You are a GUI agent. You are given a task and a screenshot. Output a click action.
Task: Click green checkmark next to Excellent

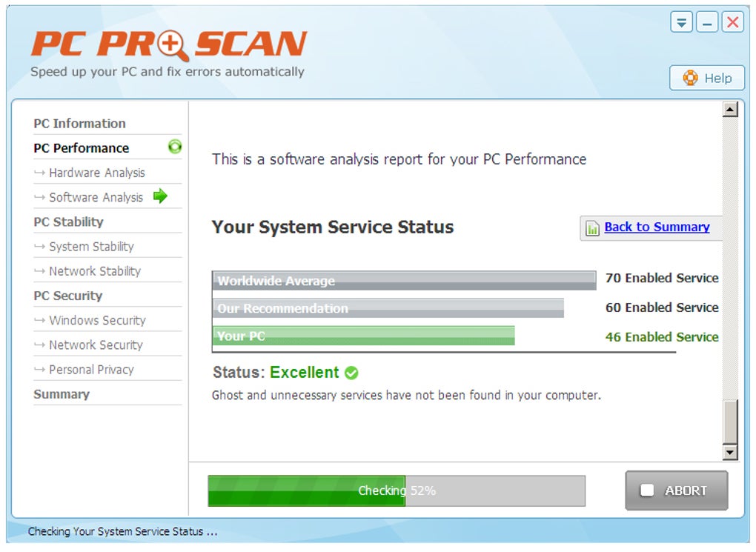tap(351, 373)
